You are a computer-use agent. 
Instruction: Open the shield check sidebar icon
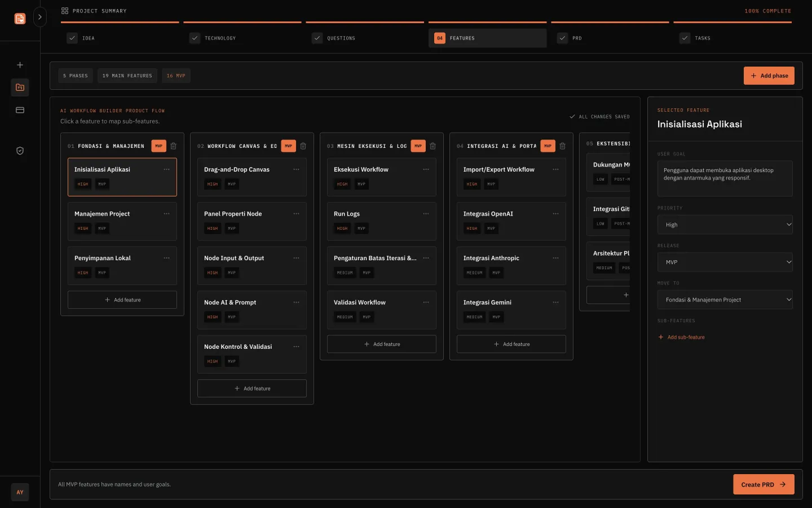point(20,151)
